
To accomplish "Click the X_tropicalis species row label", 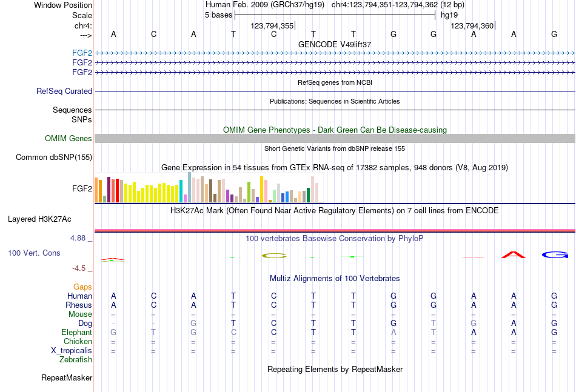I will 72,351.
